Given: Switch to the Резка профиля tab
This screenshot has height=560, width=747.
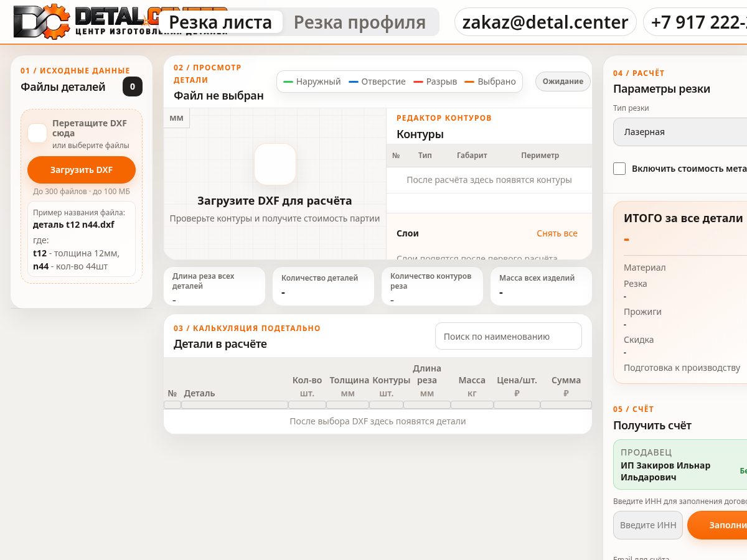Looking at the screenshot, I should pos(360,22).
